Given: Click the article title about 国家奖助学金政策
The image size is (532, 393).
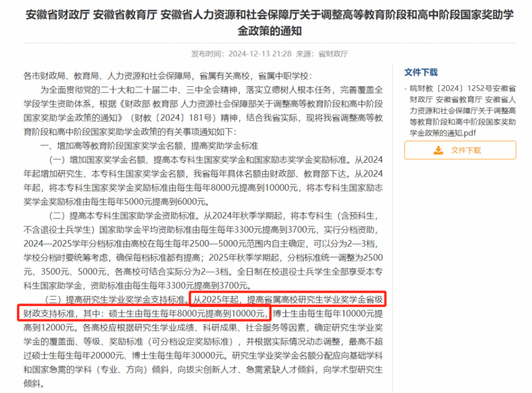Looking at the screenshot, I should pos(270,23).
